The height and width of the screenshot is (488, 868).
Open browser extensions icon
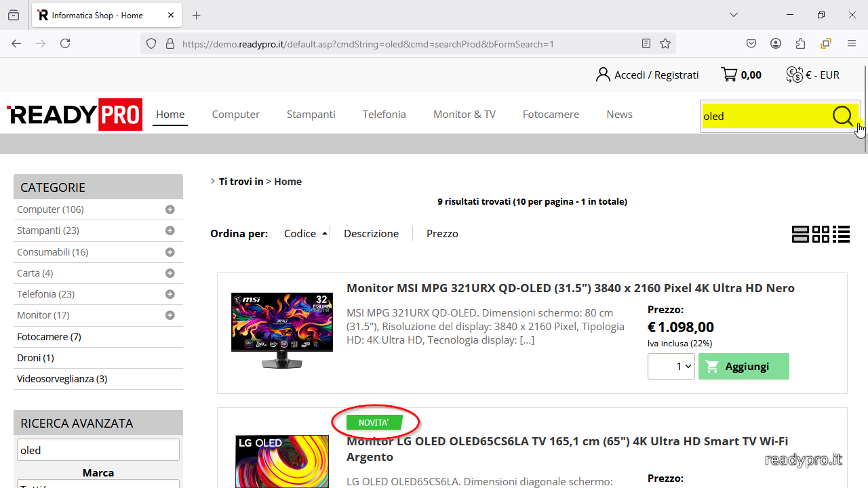click(x=800, y=43)
